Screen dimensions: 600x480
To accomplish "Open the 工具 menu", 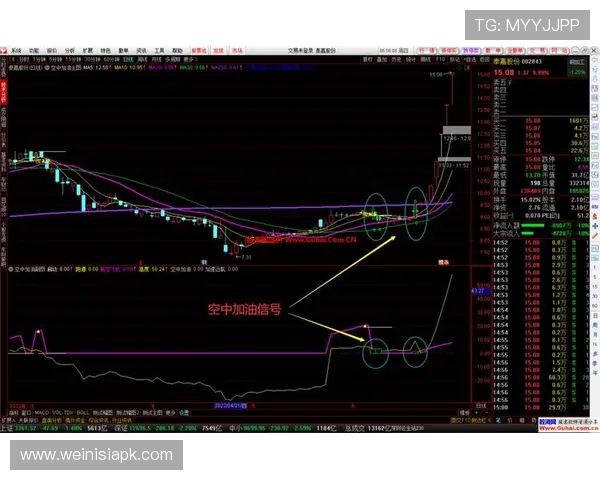I will coord(158,49).
